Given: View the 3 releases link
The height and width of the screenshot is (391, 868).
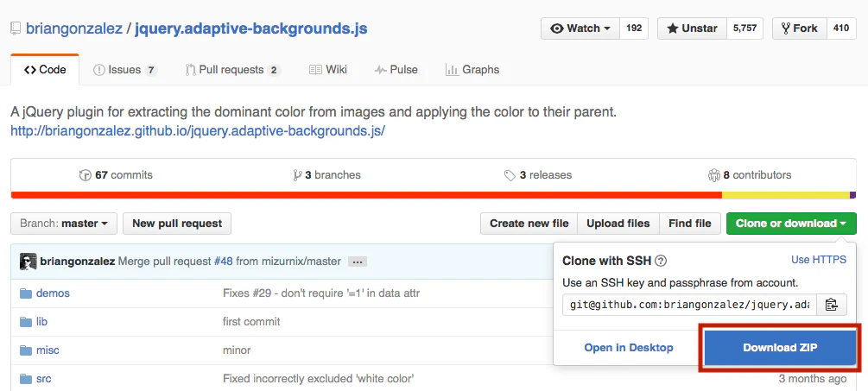Looking at the screenshot, I should [537, 175].
